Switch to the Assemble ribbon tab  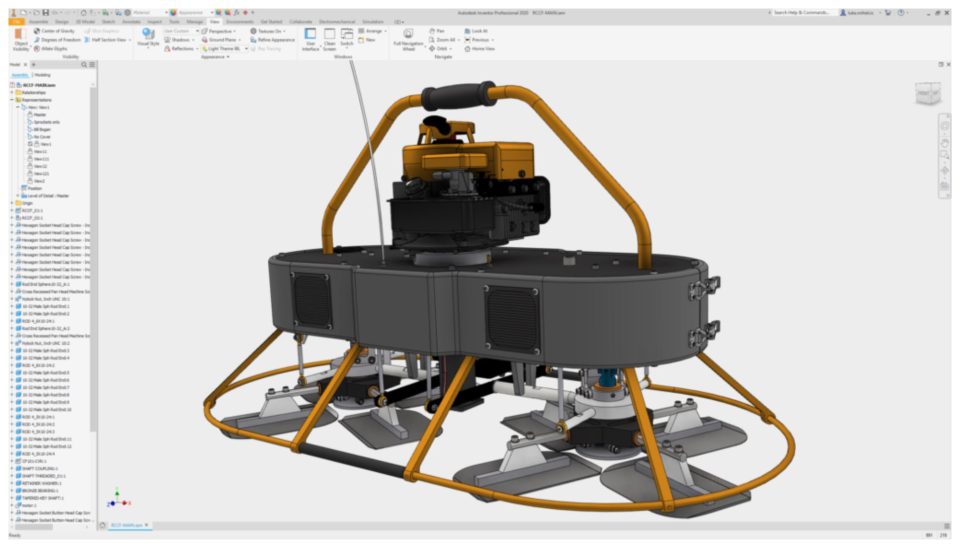point(40,21)
